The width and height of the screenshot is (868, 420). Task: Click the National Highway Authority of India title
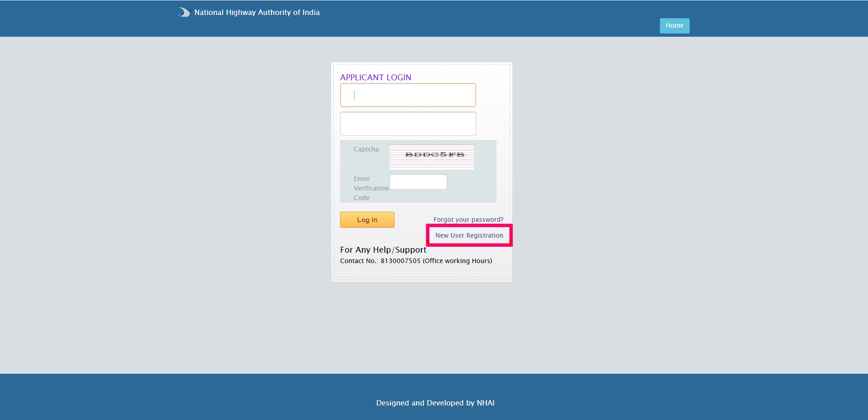click(256, 12)
